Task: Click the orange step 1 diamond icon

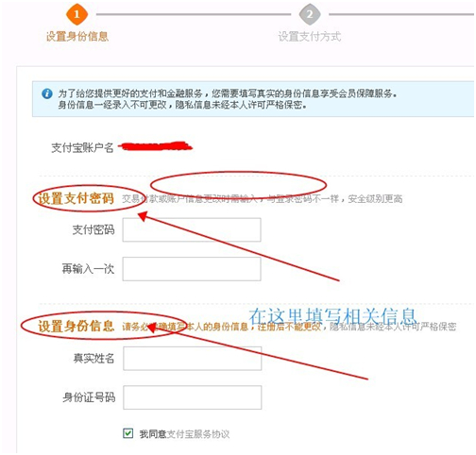Action: [x=76, y=14]
